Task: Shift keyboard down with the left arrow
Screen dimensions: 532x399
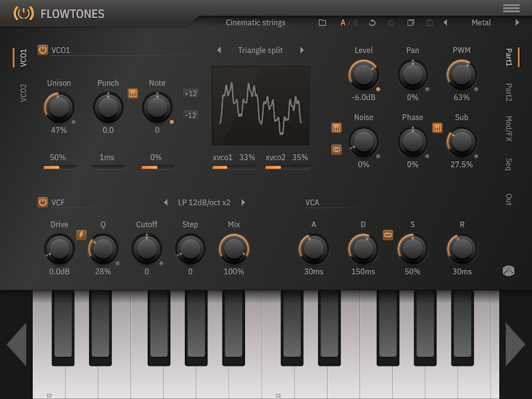Action: point(17,345)
